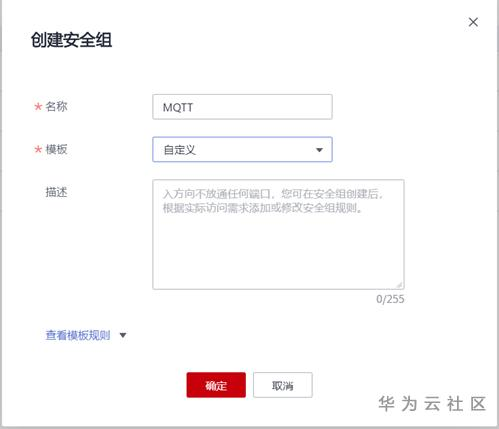Click the 描述 field label
The image size is (499, 429).
coord(56,192)
